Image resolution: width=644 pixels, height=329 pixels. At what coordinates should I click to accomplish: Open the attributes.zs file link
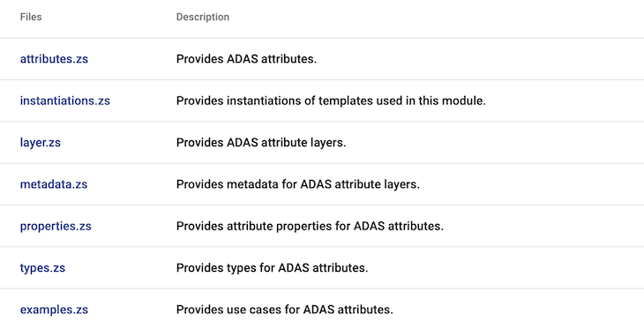click(x=54, y=59)
